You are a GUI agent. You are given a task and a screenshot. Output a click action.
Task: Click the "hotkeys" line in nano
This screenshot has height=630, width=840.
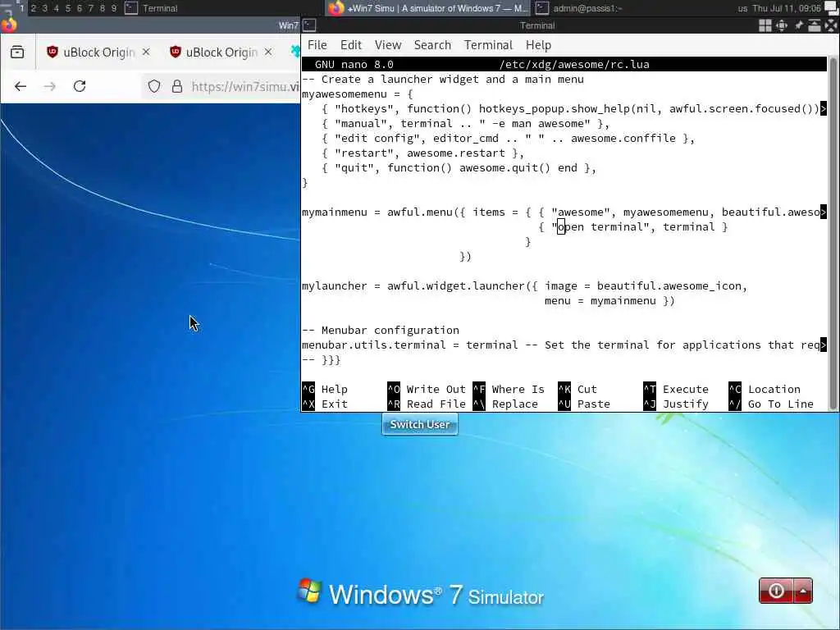pyautogui.click(x=564, y=109)
